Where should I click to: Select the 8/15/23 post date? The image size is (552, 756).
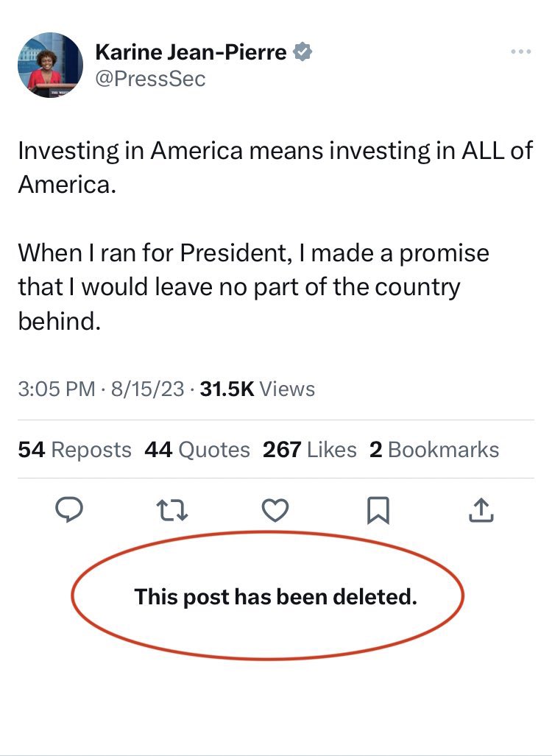[x=147, y=389]
